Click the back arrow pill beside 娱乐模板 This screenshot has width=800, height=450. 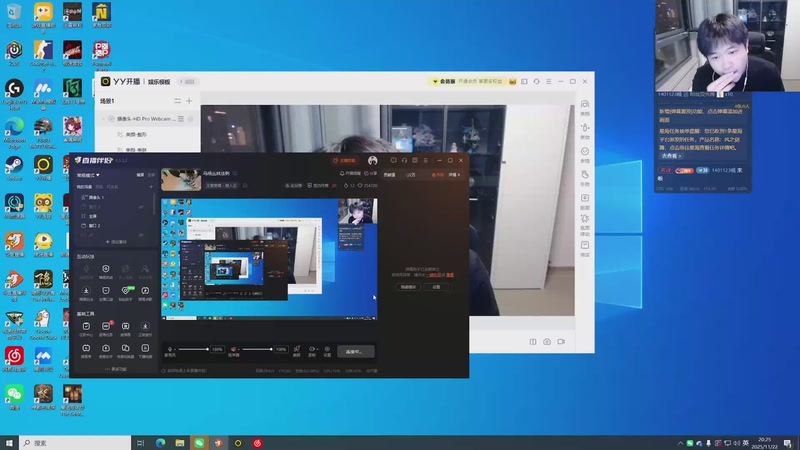click(x=187, y=82)
